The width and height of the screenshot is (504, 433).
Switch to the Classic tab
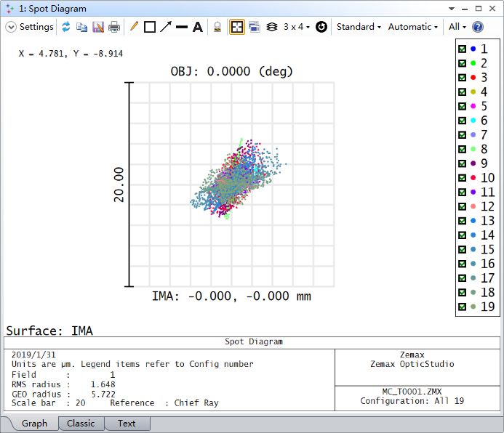pyautogui.click(x=81, y=424)
